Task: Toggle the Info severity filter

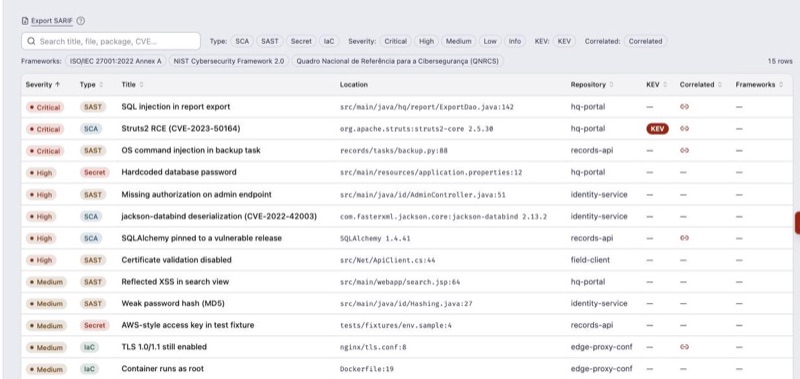Action: coord(515,41)
